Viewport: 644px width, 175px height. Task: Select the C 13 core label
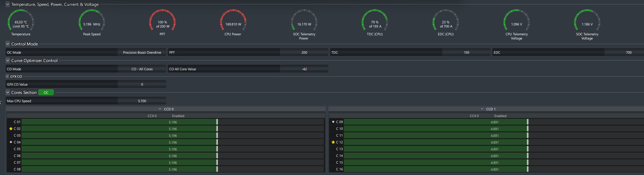339,149
